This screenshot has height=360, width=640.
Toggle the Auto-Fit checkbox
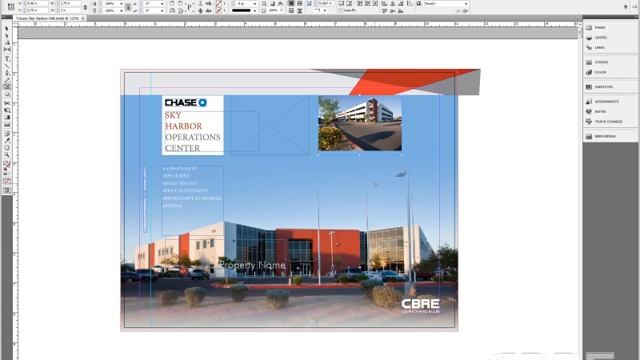click(341, 10)
